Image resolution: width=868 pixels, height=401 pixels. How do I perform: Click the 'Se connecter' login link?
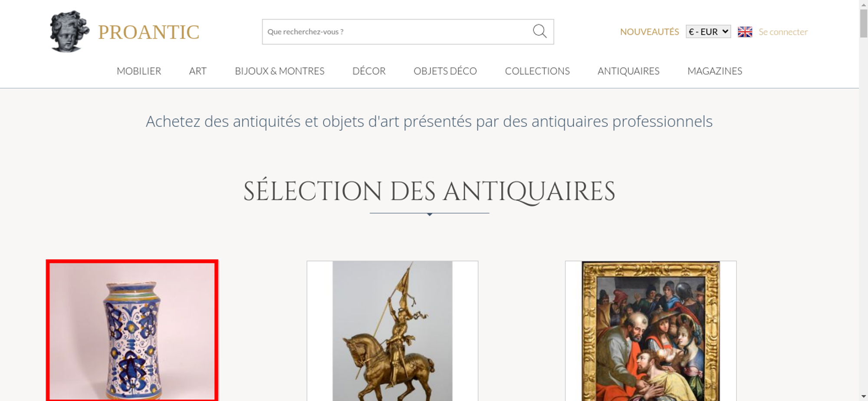click(783, 32)
